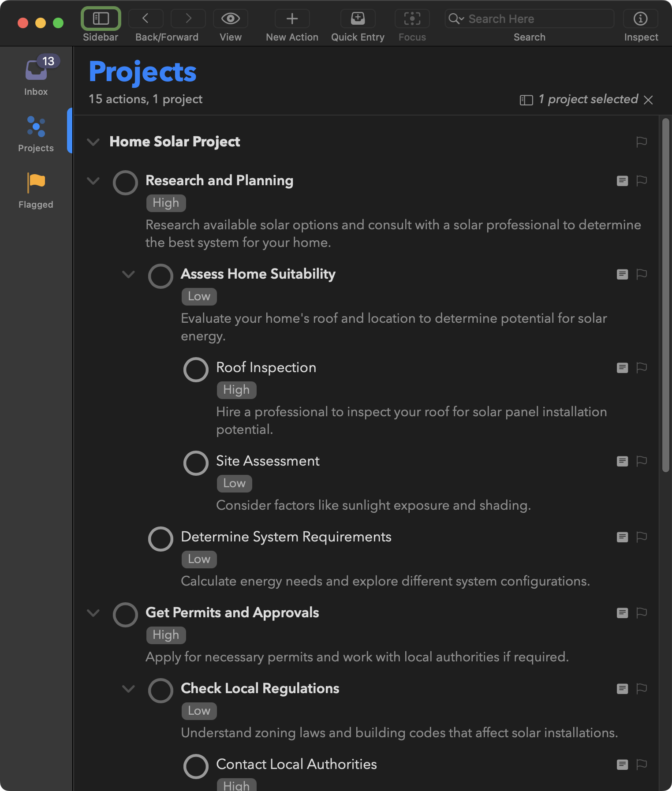
Task: Open the Flagged perspective
Action: pos(36,190)
